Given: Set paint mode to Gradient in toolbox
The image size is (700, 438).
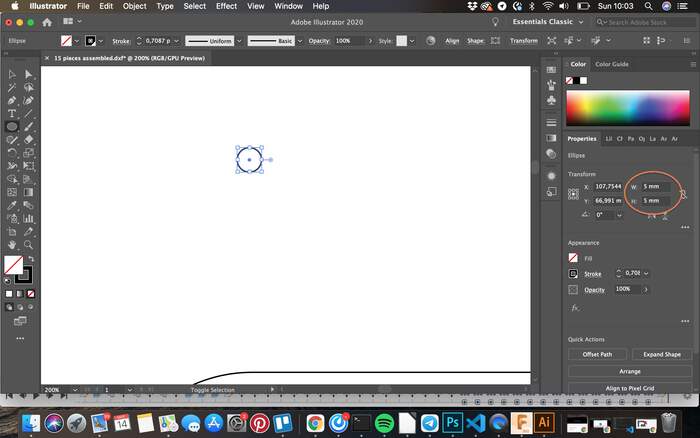Looking at the screenshot, I should click(x=20, y=294).
